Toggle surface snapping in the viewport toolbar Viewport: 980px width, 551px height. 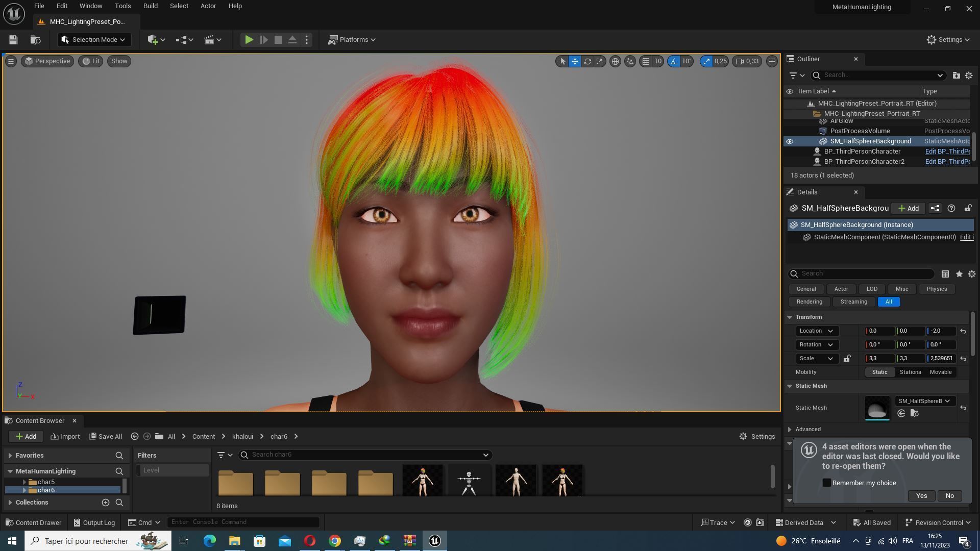[630, 61]
